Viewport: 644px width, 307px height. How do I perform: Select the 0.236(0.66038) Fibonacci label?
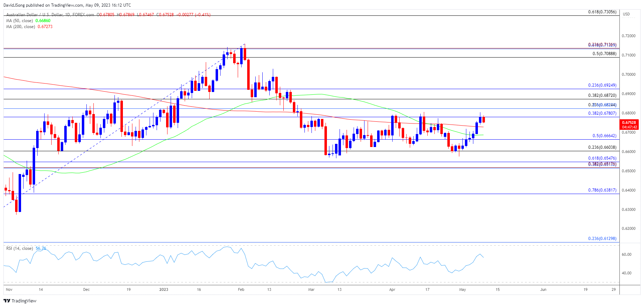point(602,147)
